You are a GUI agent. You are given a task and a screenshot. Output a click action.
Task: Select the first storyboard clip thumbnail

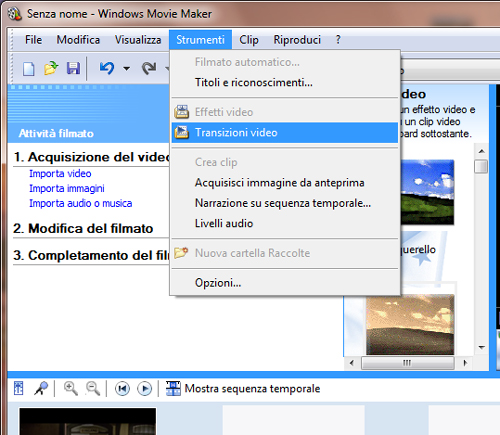pos(87,421)
